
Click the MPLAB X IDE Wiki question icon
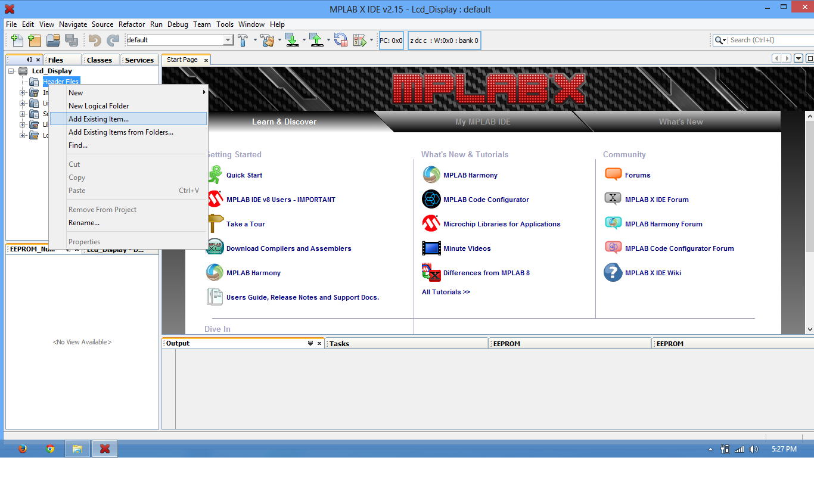(613, 272)
